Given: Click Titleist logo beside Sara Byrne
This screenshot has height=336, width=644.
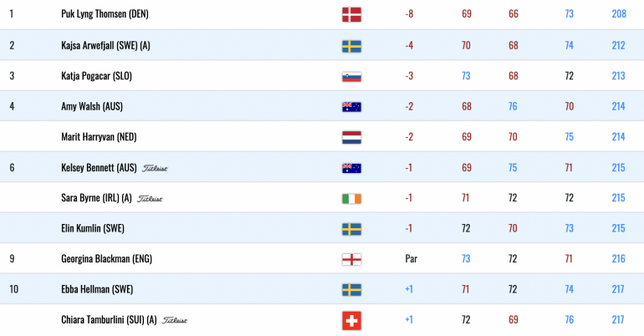Looking at the screenshot, I should pyautogui.click(x=150, y=199).
